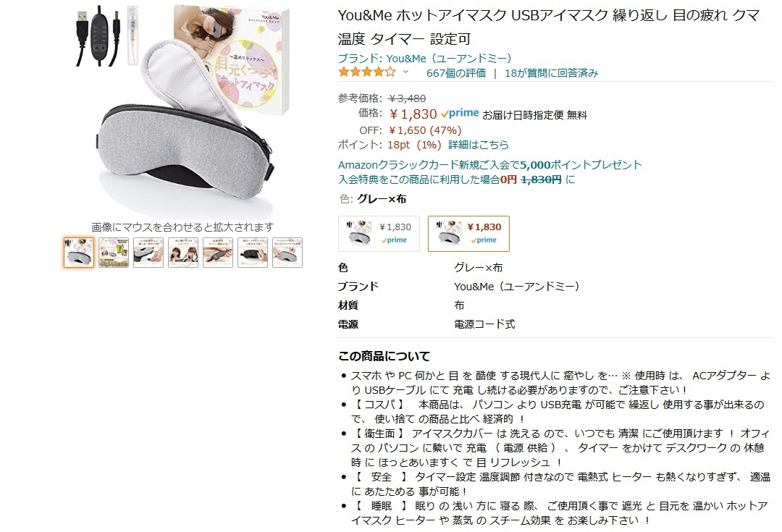
Task: Click the 入会特典 0円 promotion link
Action: click(456, 180)
